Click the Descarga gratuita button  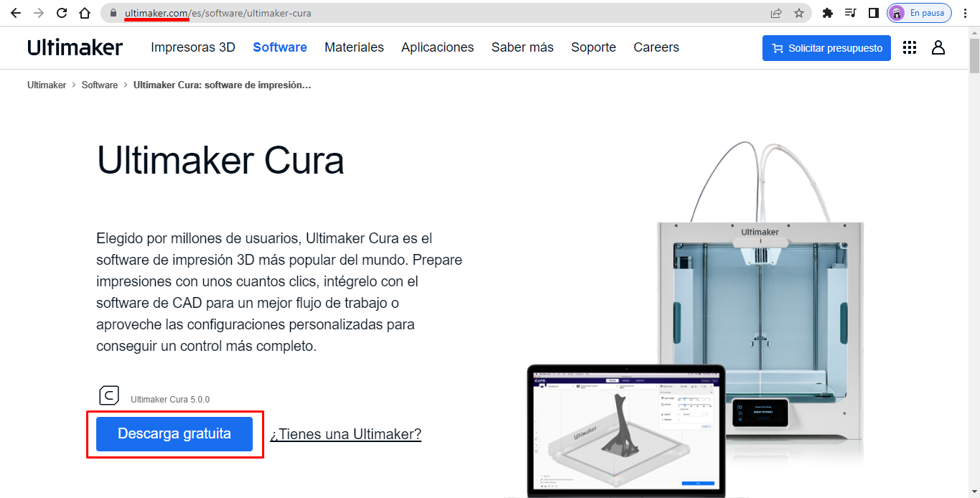174,434
